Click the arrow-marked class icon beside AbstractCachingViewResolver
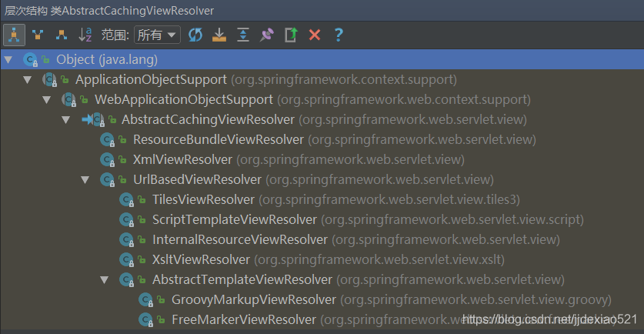 coord(93,119)
